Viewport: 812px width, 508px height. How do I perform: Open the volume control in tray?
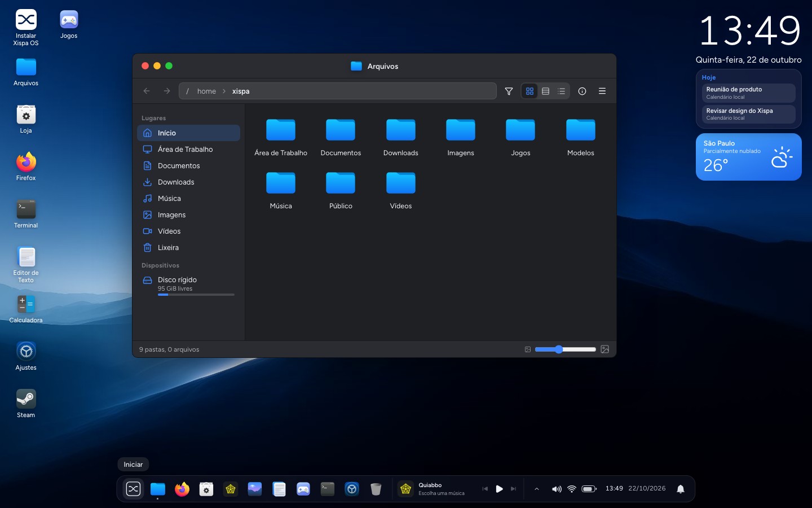coord(557,489)
